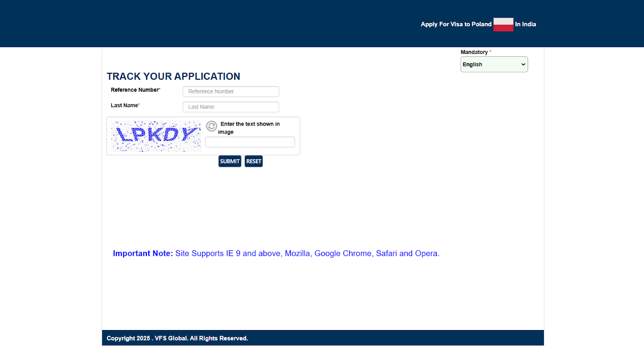Click the LPKDY captcha image
This screenshot has width=644, height=357.
click(156, 136)
